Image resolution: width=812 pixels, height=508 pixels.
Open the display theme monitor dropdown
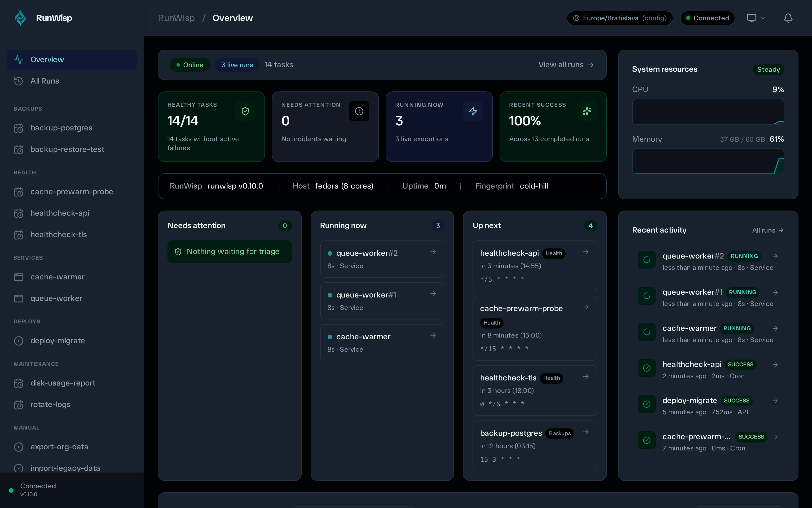(756, 18)
